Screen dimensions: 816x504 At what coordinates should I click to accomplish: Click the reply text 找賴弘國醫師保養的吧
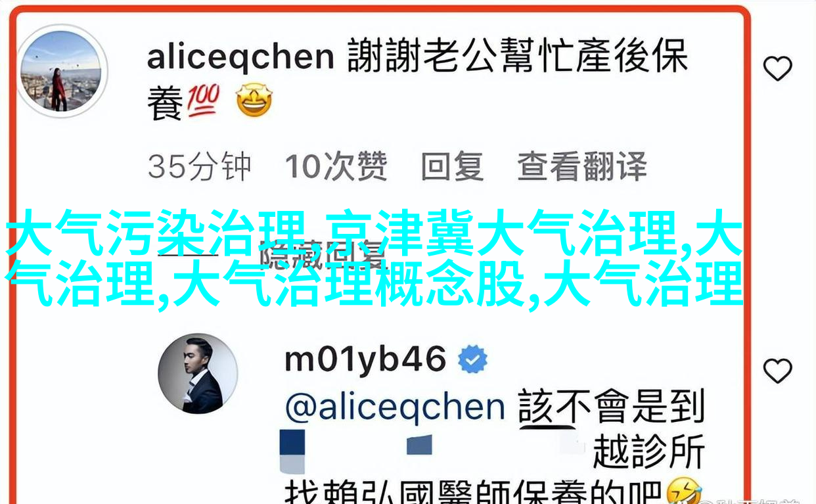(474, 493)
